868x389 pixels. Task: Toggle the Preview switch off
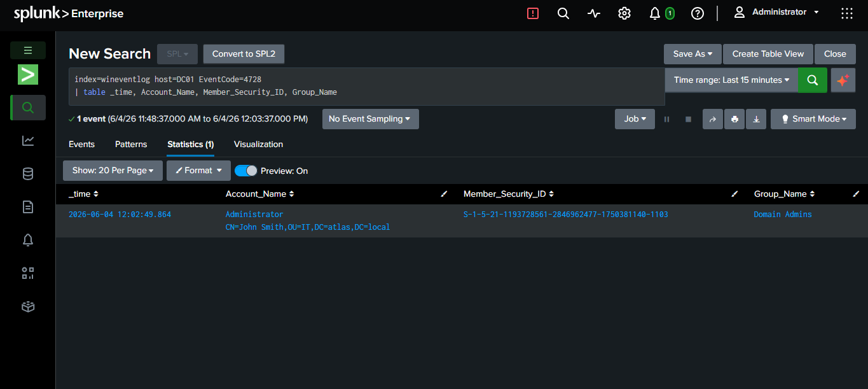pyautogui.click(x=246, y=171)
